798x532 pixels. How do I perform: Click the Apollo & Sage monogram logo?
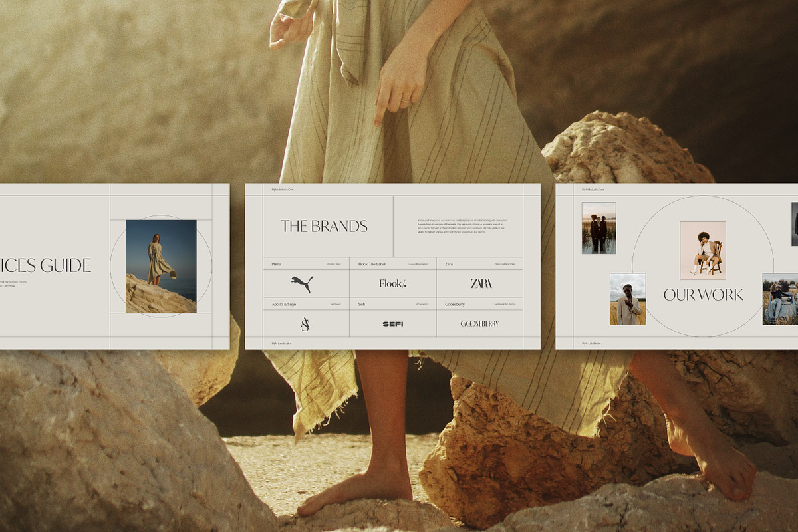point(305,324)
